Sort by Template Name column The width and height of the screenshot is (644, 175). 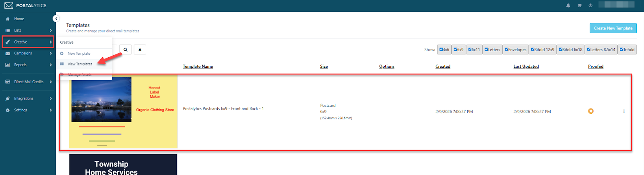coord(198,67)
